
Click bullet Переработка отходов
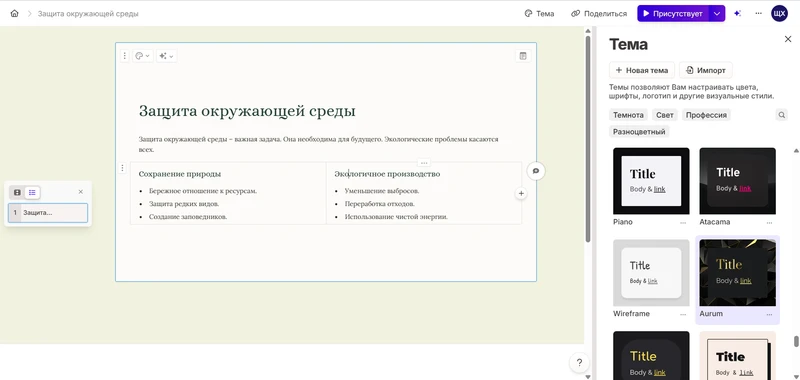[x=380, y=204]
